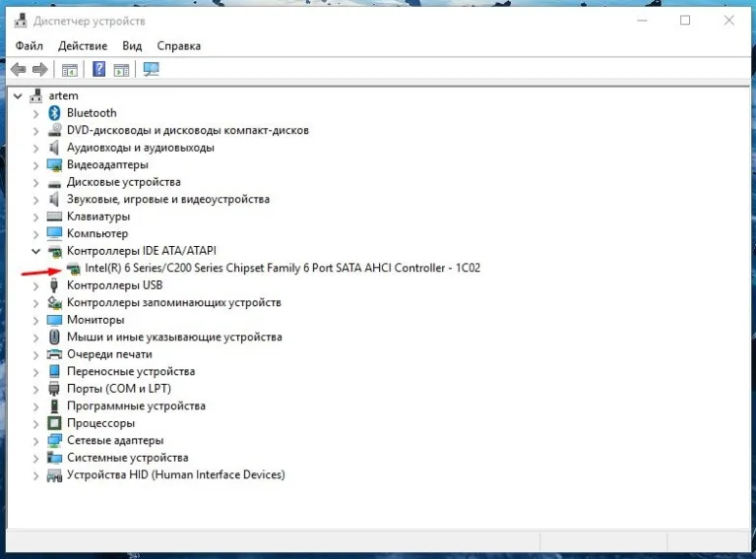Select Устройства HID (Human Interface Devices) label
The width and height of the screenshot is (756, 559).
point(176,474)
